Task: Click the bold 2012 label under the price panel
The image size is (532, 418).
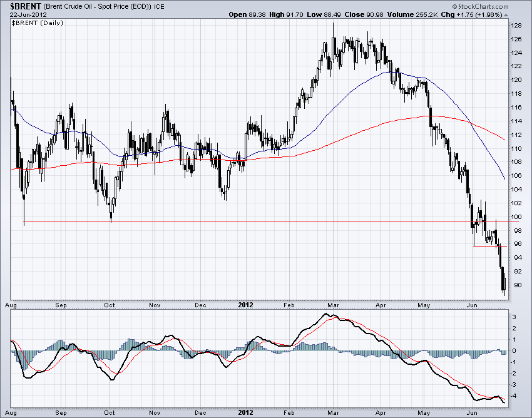Action: point(245,305)
